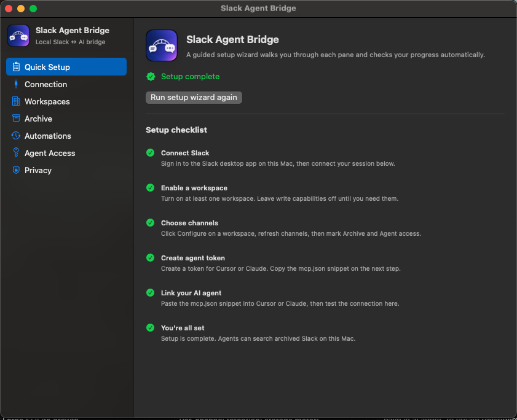Viewport: 517px width, 420px height.
Task: Click the green Setup complete text
Action: 190,76
